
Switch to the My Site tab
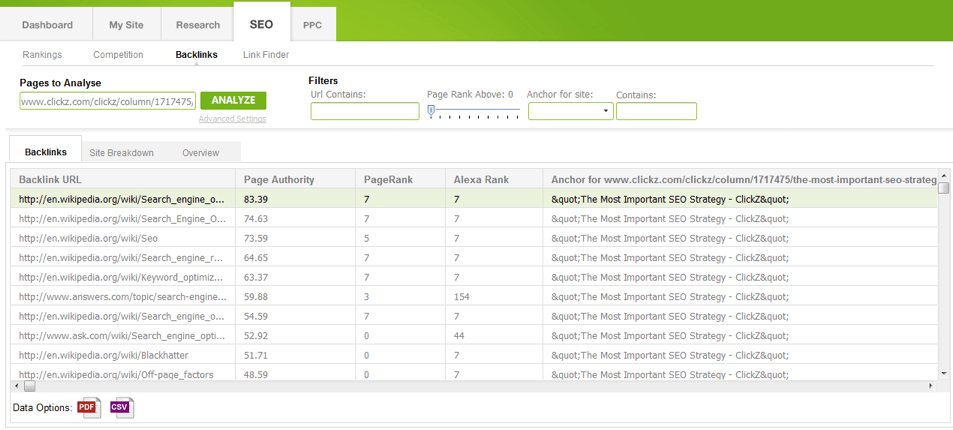tap(126, 26)
